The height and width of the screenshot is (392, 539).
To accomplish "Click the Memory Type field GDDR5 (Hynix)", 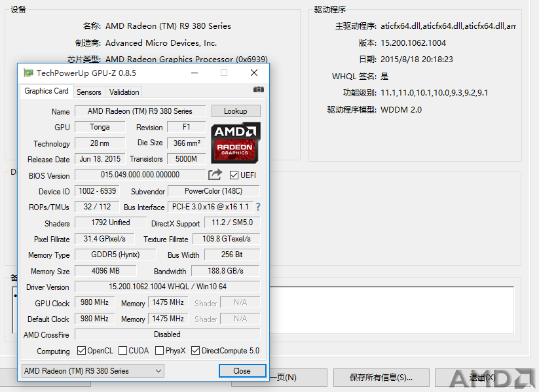I will coord(115,255).
